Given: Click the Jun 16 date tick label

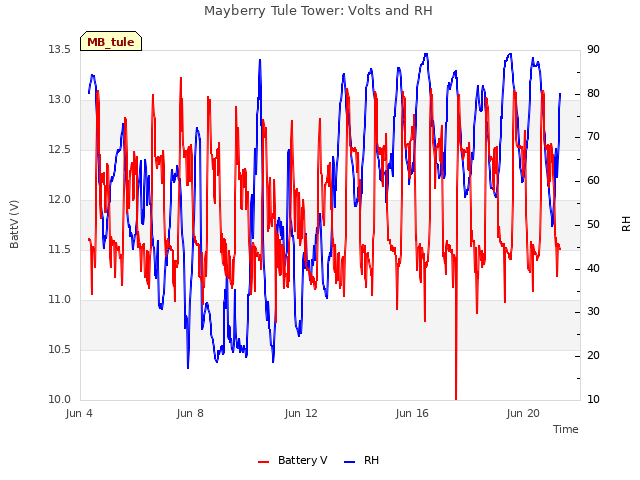Looking at the screenshot, I should (412, 413).
